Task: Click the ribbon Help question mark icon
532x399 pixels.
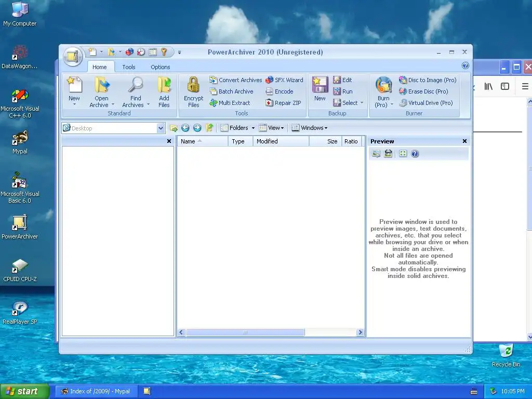Action: 465,65
